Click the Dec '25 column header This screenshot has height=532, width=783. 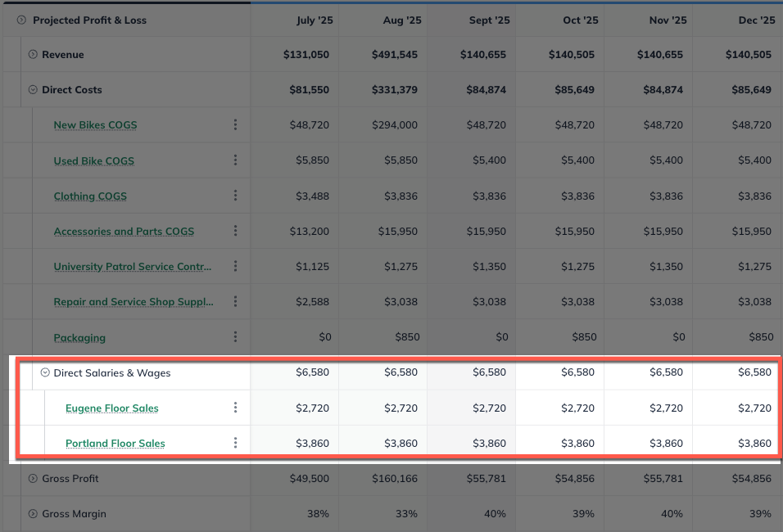757,20
